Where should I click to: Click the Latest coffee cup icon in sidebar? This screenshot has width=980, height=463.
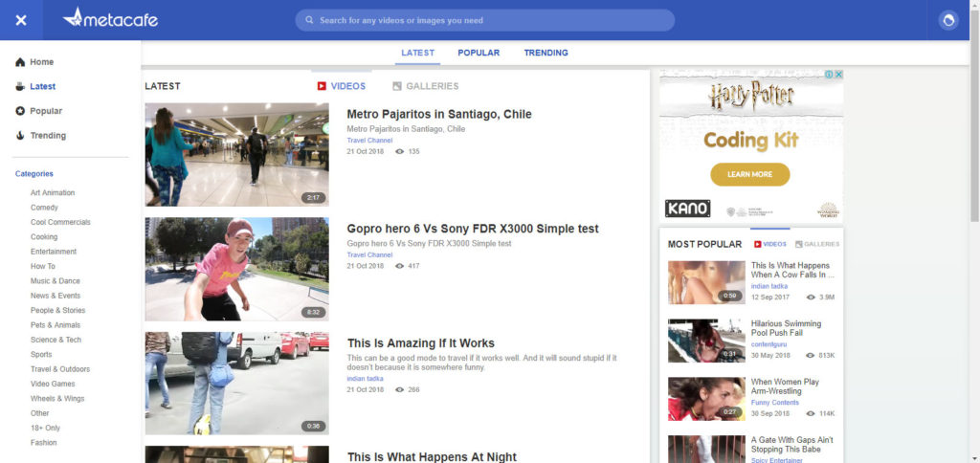pyautogui.click(x=20, y=86)
